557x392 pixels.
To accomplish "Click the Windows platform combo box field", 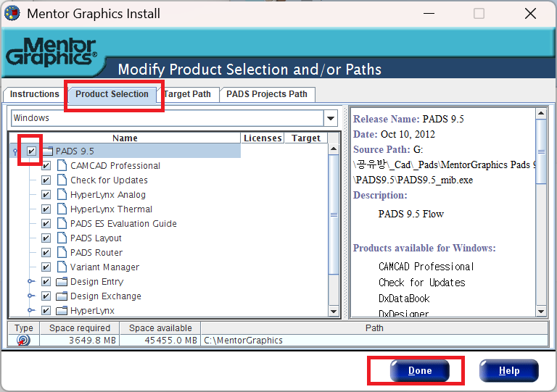I will (x=168, y=118).
